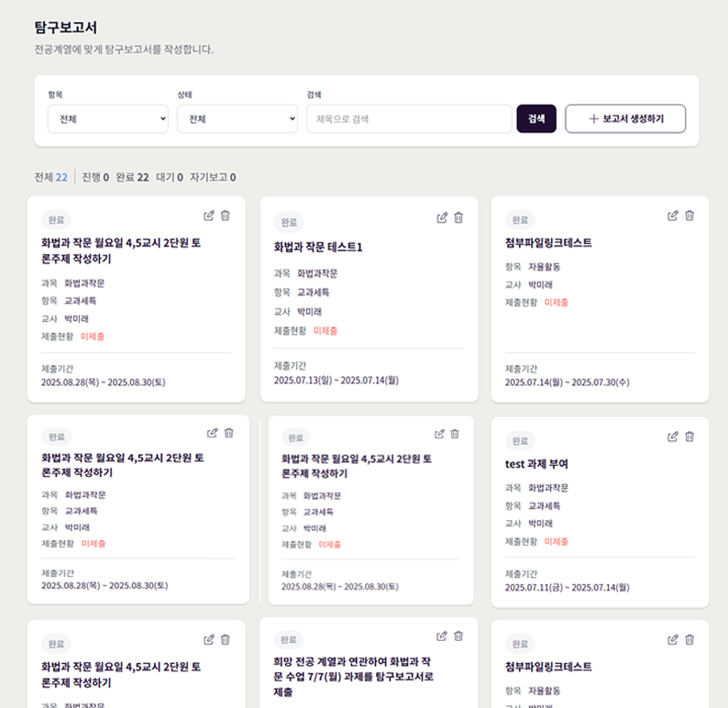Delete the 화법과 작문 테스트1 report
The height and width of the screenshot is (708, 728).
click(458, 217)
